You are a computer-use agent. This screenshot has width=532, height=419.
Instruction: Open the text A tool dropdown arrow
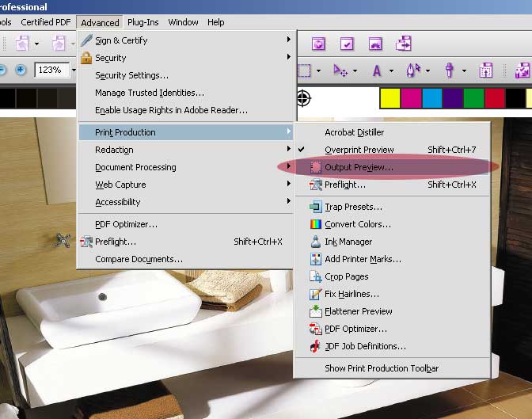[x=391, y=71]
